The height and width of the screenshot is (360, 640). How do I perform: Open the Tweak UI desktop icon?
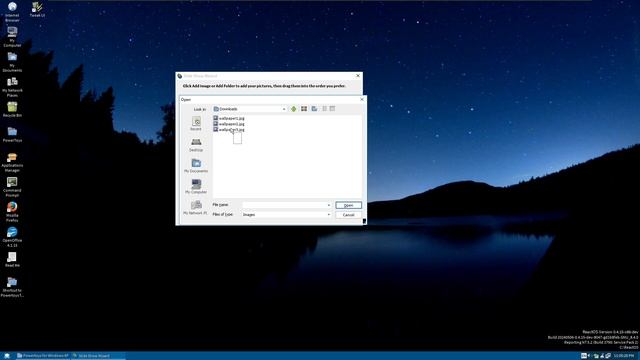[37, 9]
